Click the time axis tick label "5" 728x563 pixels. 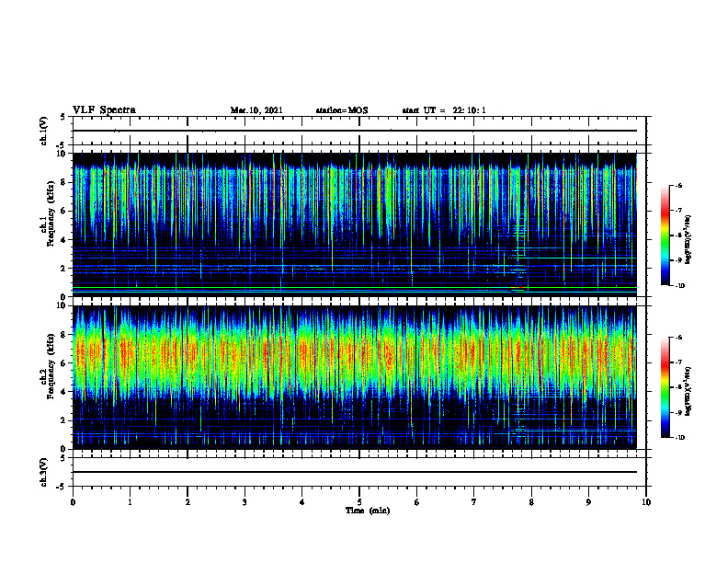359,502
